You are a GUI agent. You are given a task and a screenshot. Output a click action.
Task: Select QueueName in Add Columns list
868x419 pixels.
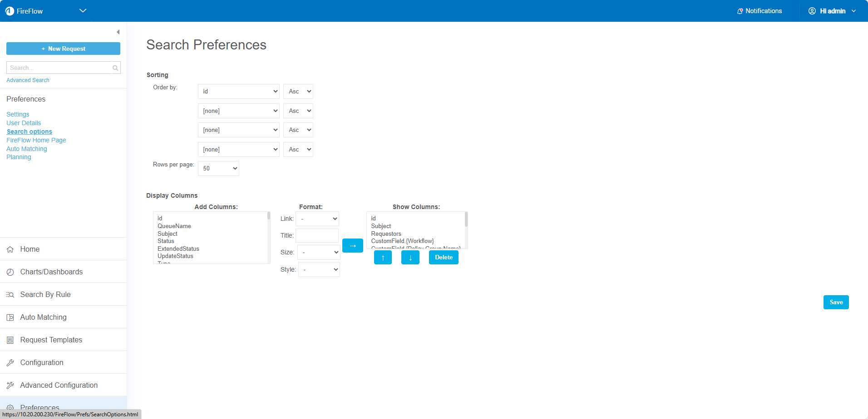point(174,226)
